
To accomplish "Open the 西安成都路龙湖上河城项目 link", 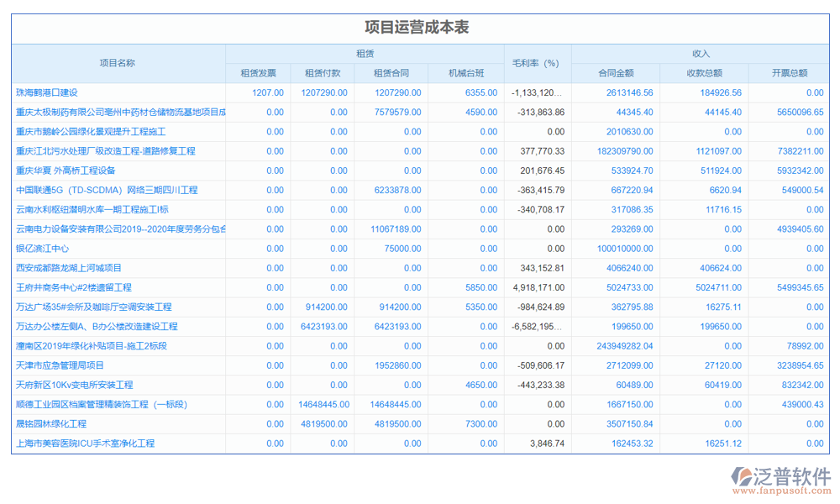I will point(69,268).
